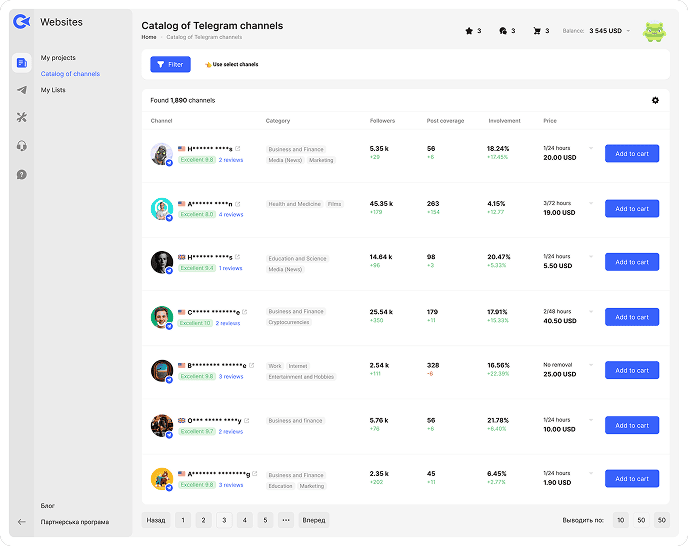Open the tools wrench sidebar icon

[x=21, y=118]
